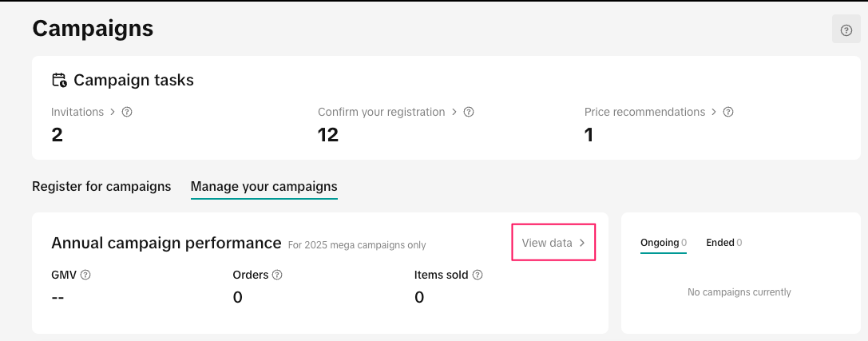The height and width of the screenshot is (341, 868).
Task: Switch to Register for campaigns tab
Action: [101, 186]
